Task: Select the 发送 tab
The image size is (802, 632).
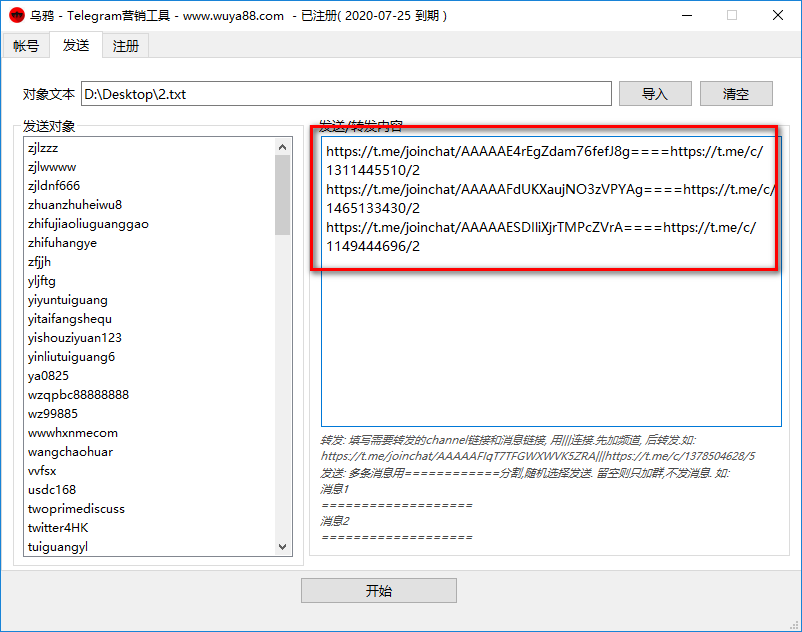Action: pos(76,45)
